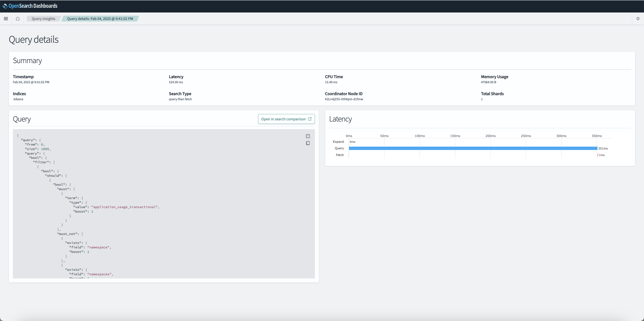Click the Memory Usage value 47064.00 B
The image size is (644, 321).
(489, 82)
